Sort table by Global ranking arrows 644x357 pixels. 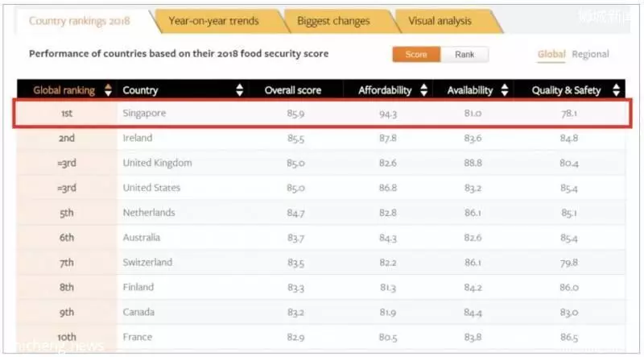tap(109, 90)
